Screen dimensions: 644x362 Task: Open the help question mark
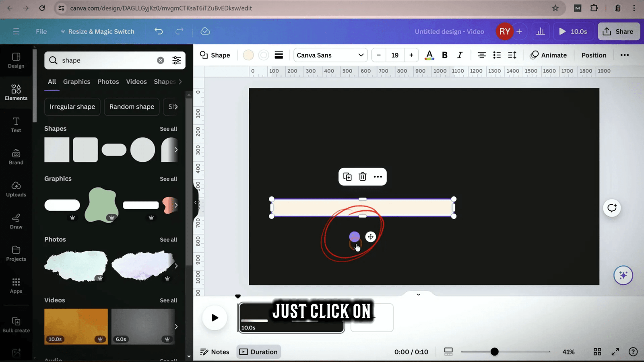[633, 352]
